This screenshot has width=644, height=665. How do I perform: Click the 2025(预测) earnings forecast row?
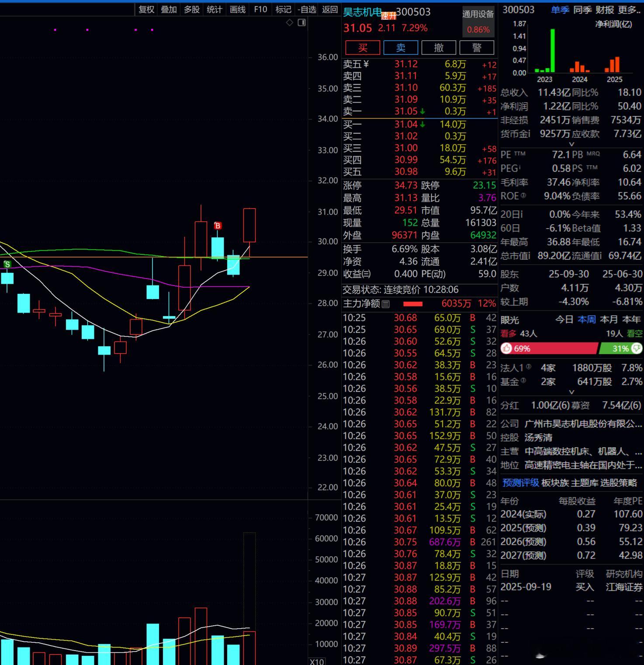571,528
